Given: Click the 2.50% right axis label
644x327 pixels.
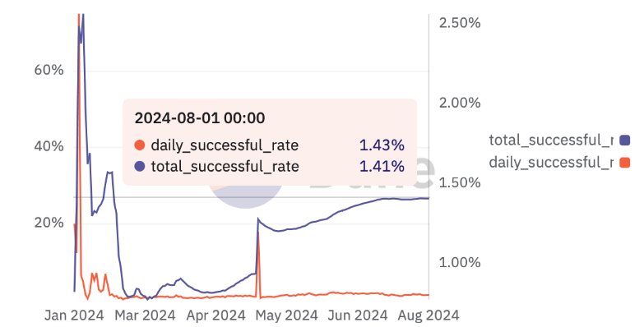Looking at the screenshot, I should pyautogui.click(x=460, y=23).
